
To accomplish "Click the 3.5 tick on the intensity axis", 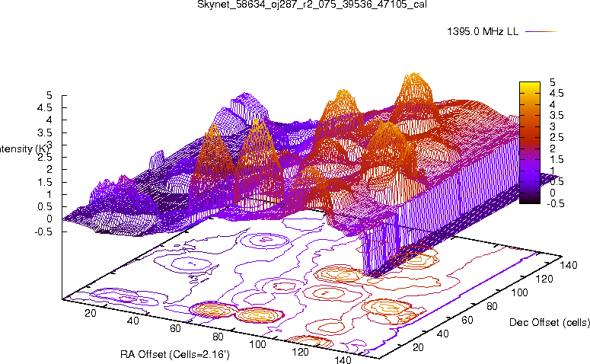I will [x=45, y=133].
